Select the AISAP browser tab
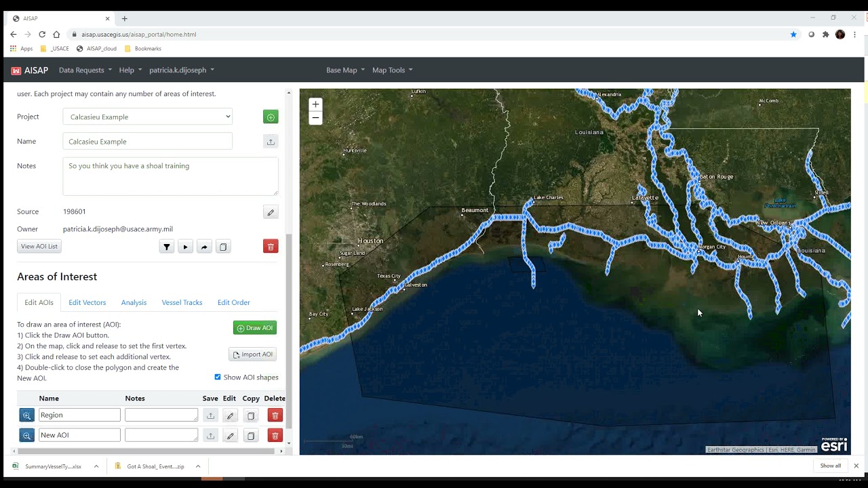The image size is (868, 488). click(61, 18)
